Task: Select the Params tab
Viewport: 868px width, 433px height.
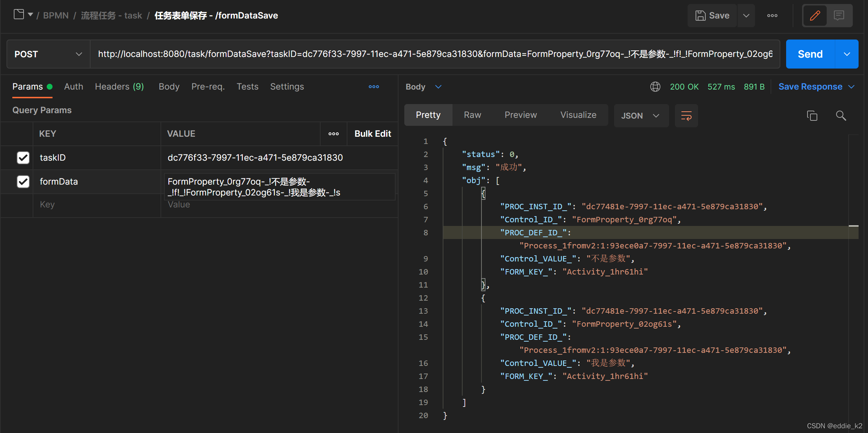Action: [x=32, y=87]
